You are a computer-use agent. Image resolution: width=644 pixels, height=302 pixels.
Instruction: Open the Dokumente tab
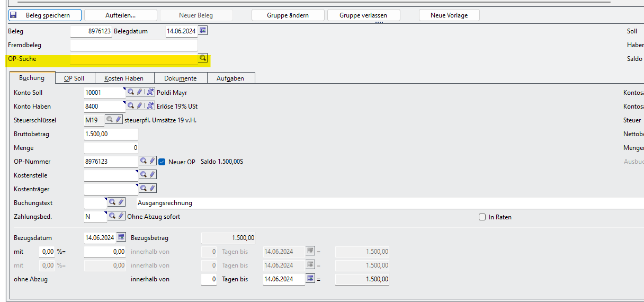pos(180,78)
